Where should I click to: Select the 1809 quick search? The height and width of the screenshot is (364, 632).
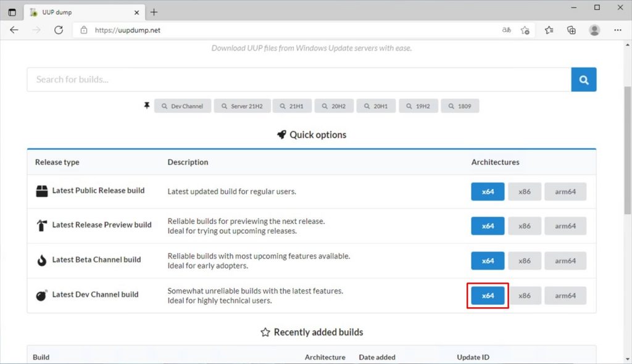(460, 106)
